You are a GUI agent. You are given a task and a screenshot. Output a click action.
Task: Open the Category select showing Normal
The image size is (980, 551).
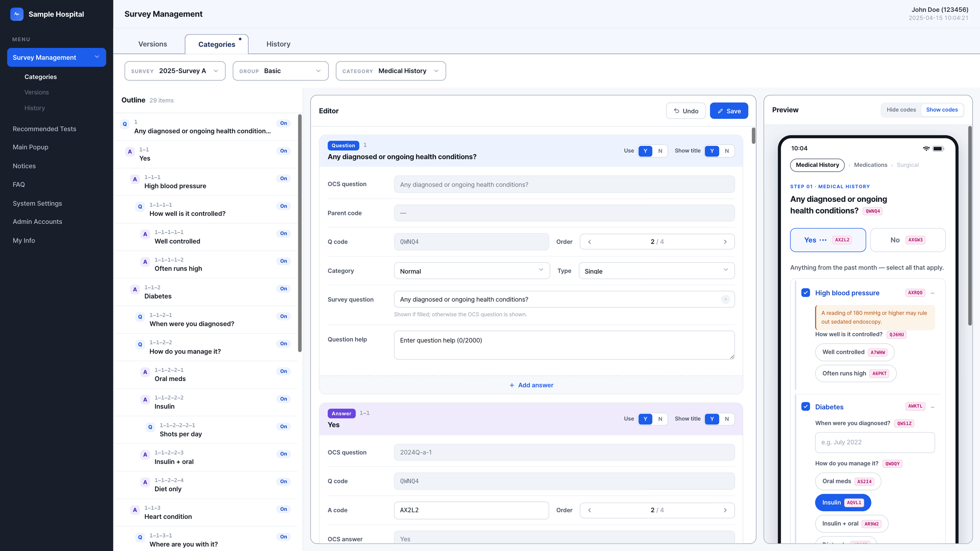point(472,271)
